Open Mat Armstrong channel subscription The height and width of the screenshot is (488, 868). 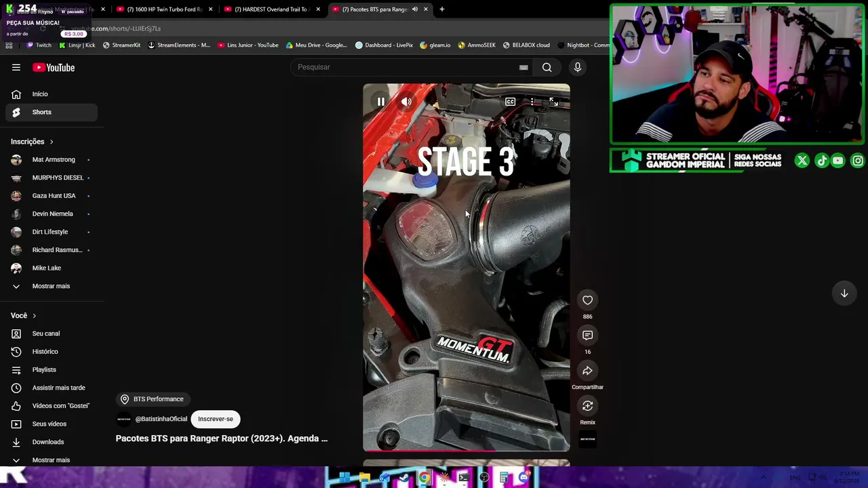51,159
